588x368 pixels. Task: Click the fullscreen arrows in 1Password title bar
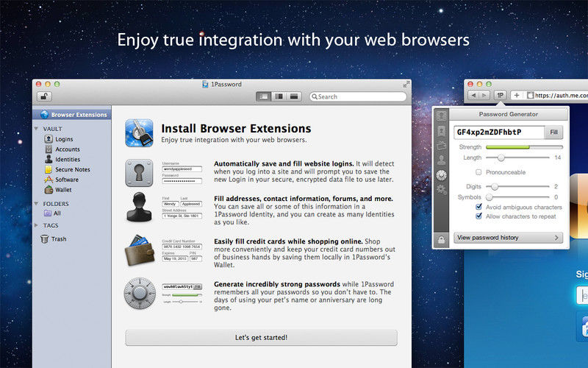(x=406, y=85)
